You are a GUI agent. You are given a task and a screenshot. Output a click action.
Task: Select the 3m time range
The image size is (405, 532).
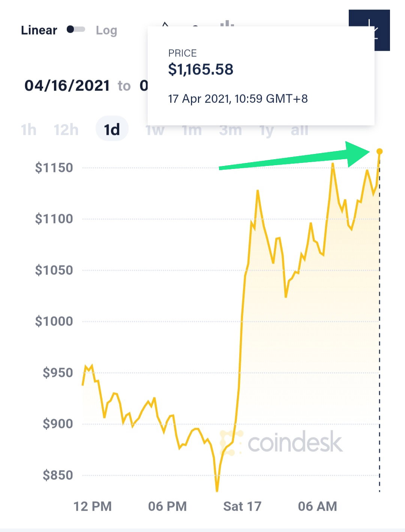coord(230,130)
